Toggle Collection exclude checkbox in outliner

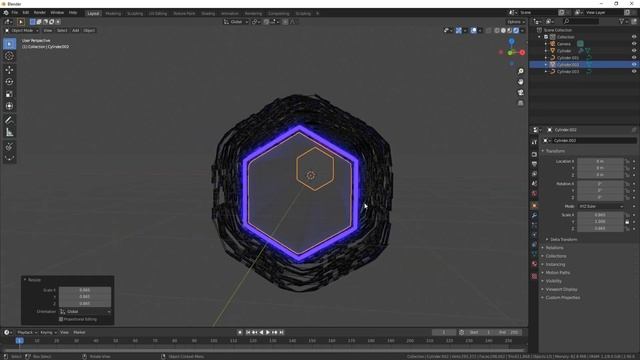546,37
